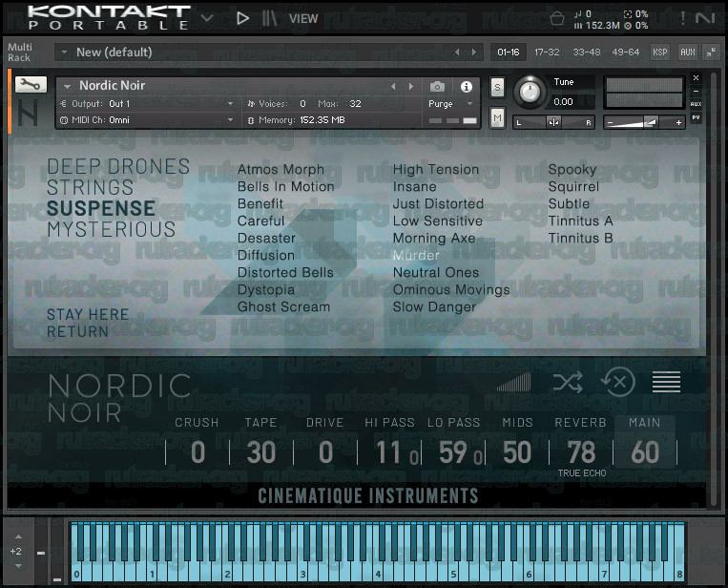Select the SUSPENSE category
Viewport: 728px width, 588px height.
[101, 208]
